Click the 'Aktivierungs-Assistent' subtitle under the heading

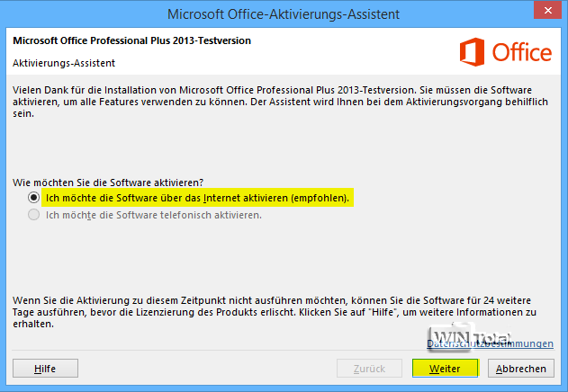click(64, 63)
